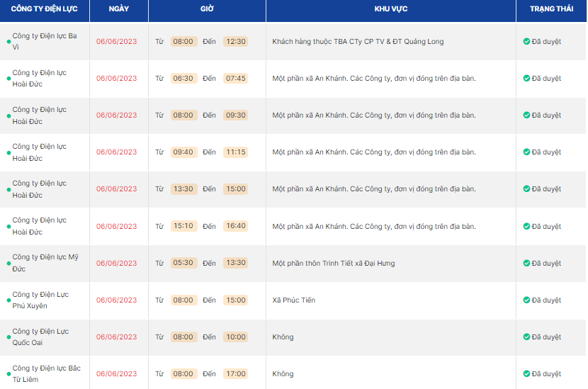The image size is (588, 389).
Task: Click the KHU VỰC column header
Action: coord(391,9)
